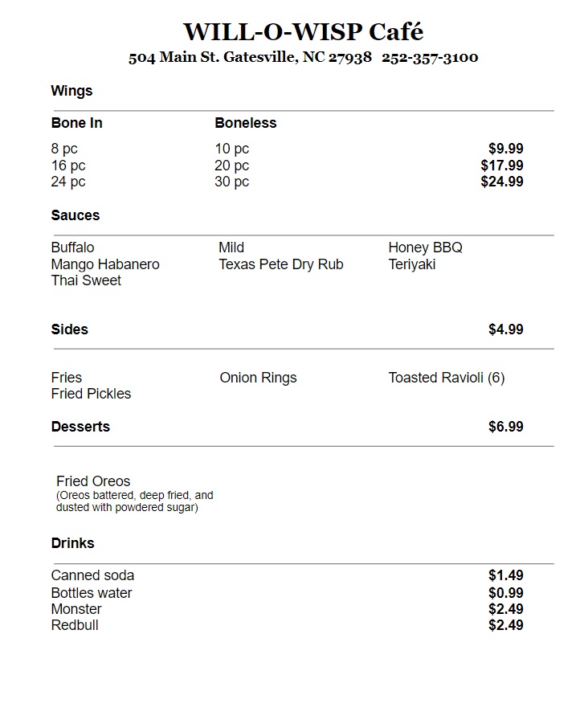Select Onion Rings side

tap(258, 378)
